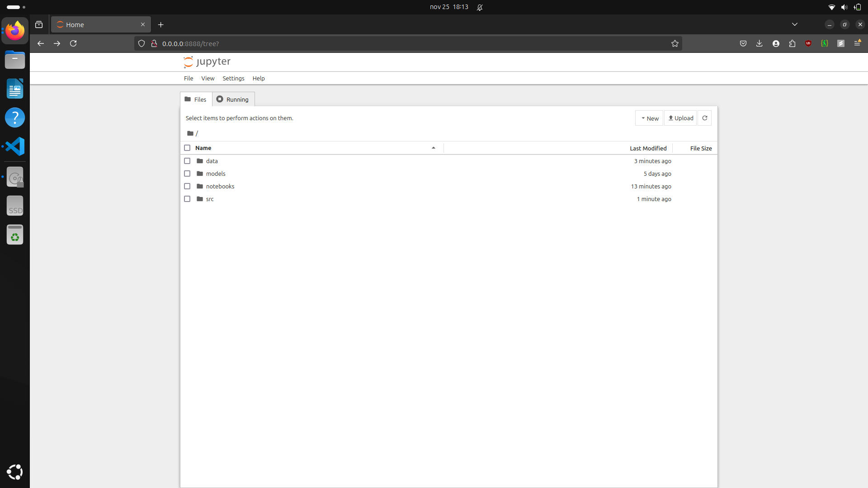Open the models folder
Viewport: 868px width, 488px height.
click(x=216, y=174)
